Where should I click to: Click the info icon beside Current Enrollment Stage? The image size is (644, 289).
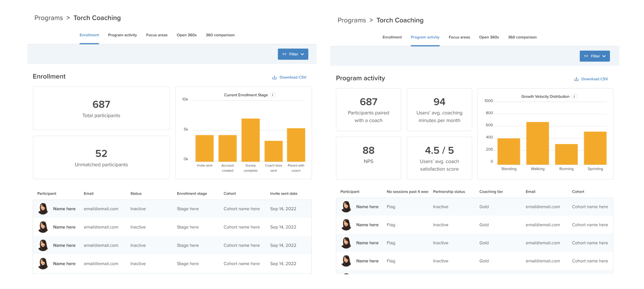click(273, 95)
